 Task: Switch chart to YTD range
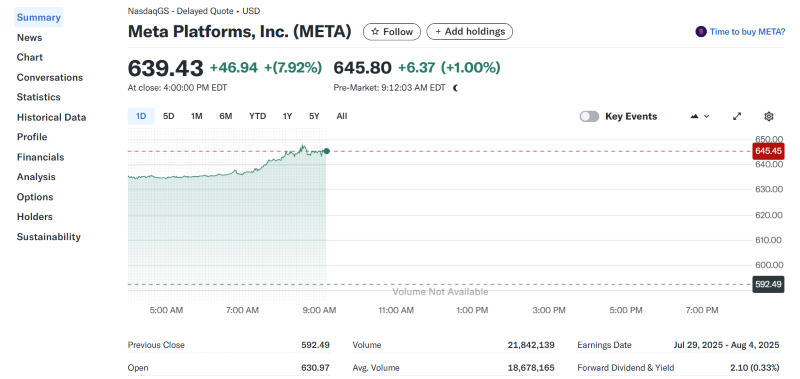258,116
